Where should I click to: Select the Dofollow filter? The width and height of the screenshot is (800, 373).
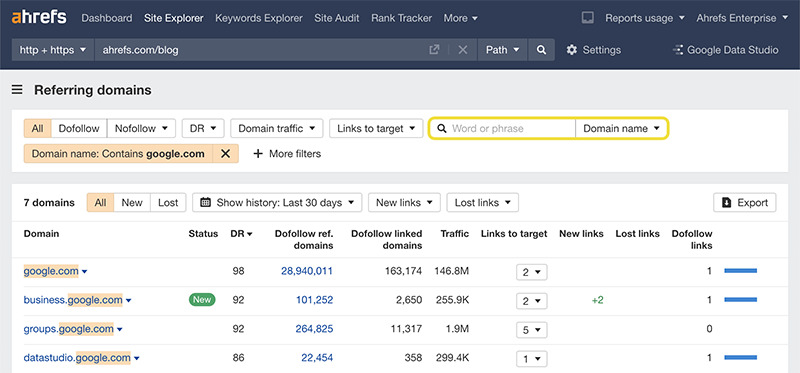[79, 128]
